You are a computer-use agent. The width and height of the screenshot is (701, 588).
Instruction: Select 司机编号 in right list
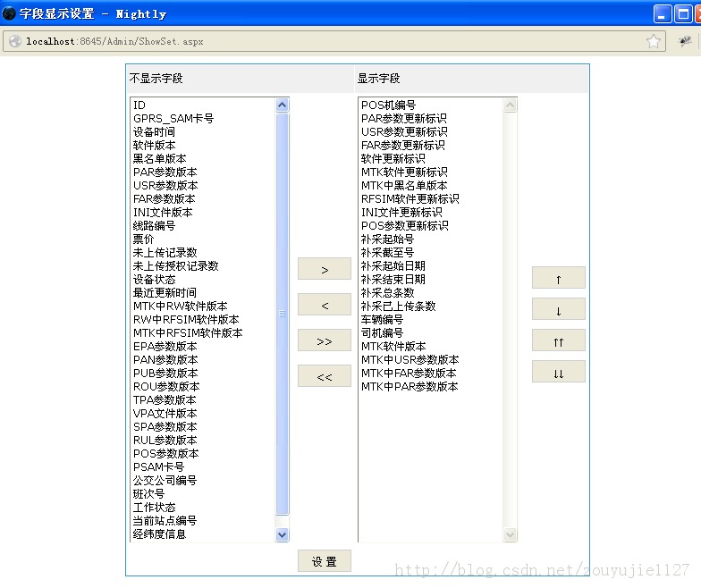431,332
